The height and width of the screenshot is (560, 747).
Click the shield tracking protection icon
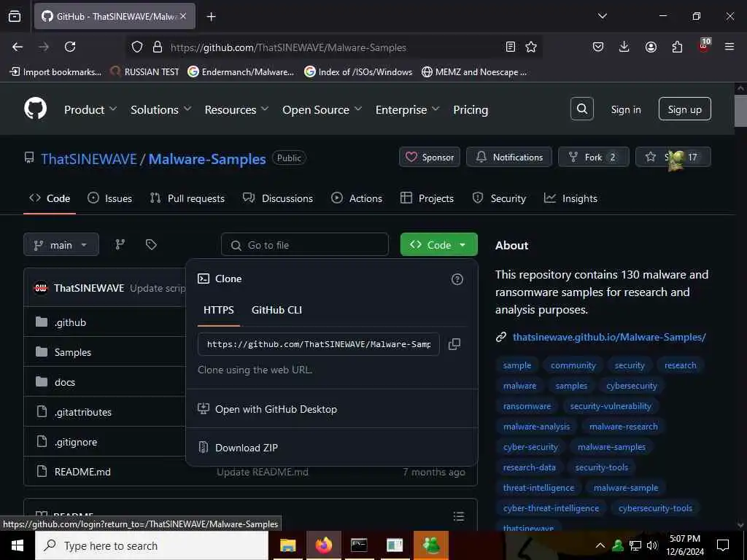137,47
